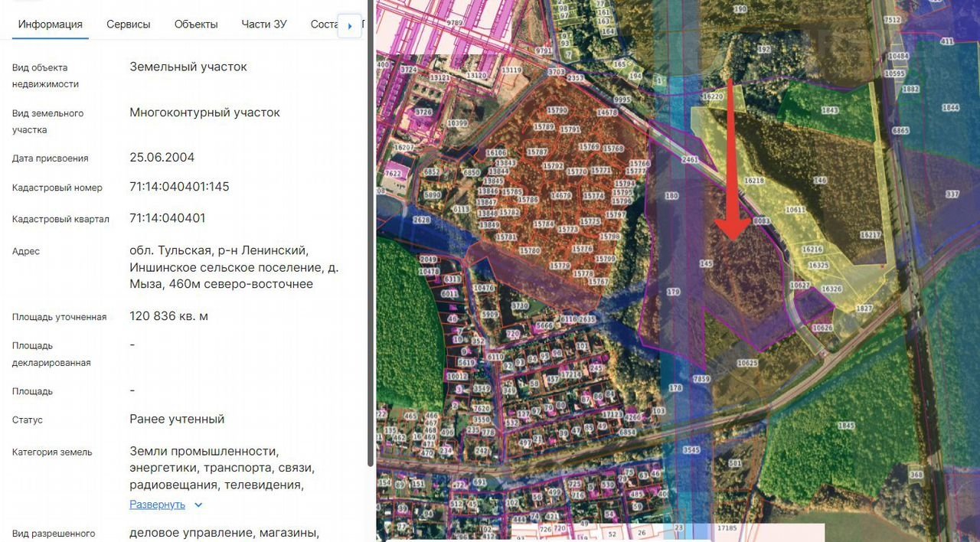This screenshot has height=542, width=980.
Task: Select parcel 10625 on the map
Action: 746,363
